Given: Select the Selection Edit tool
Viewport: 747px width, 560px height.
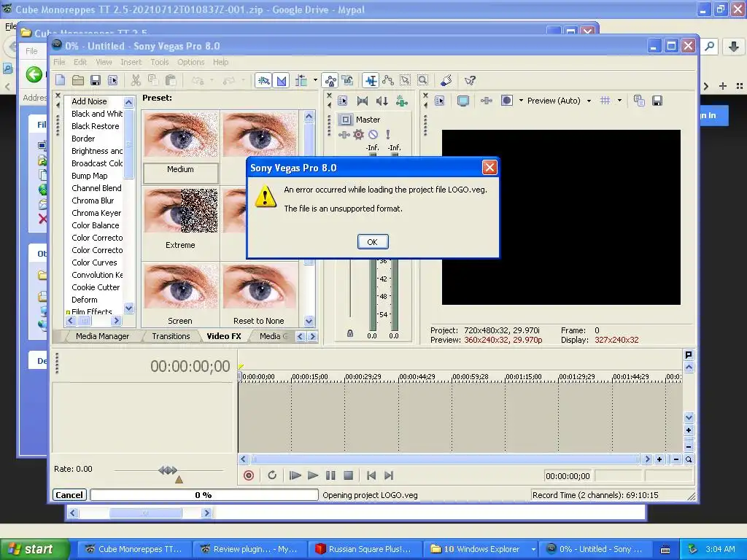Looking at the screenshot, I should point(406,80).
